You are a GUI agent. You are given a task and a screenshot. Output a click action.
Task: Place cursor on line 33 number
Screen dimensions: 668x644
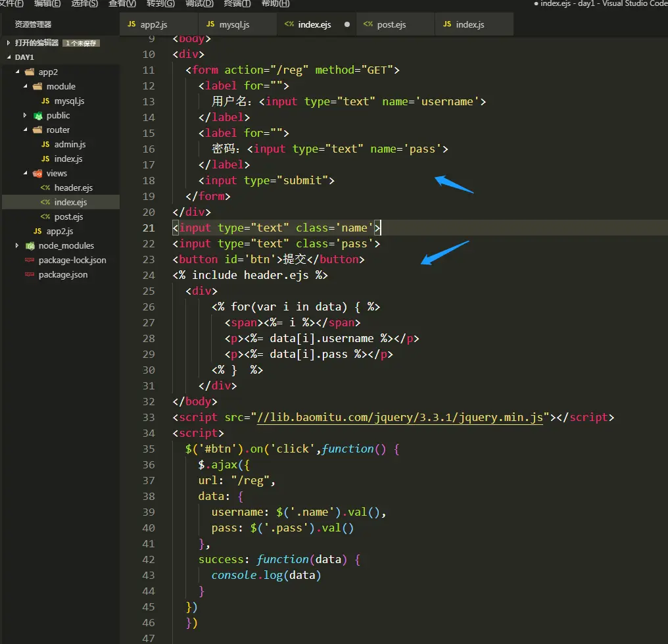point(149,417)
